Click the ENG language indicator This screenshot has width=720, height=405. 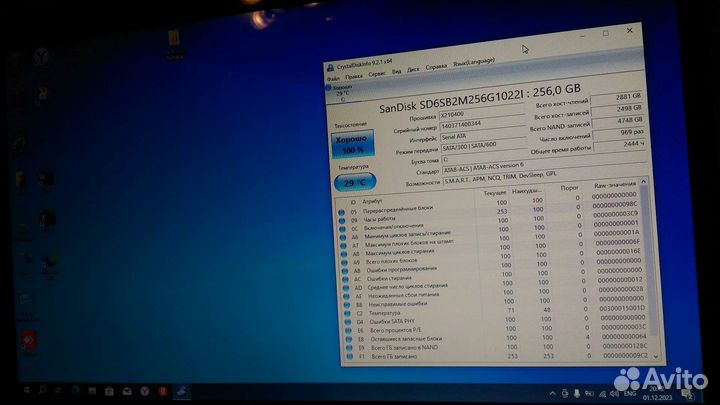click(630, 394)
